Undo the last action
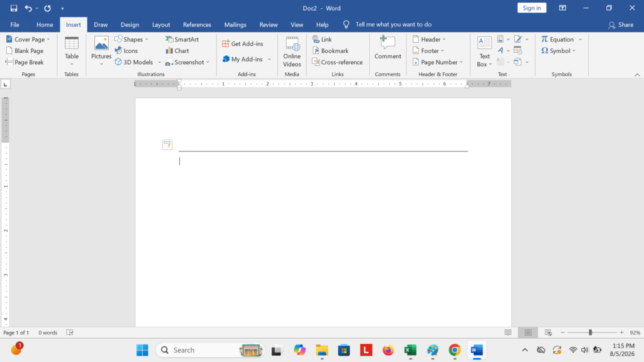Screen dimensions: 644x362 point(28,8)
